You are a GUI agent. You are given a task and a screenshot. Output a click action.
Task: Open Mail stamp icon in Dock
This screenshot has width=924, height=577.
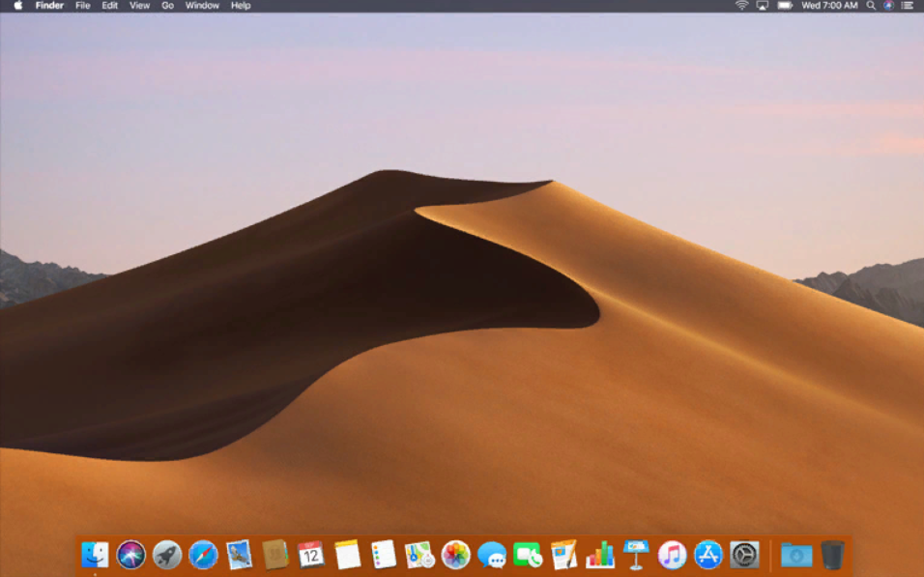(240, 555)
